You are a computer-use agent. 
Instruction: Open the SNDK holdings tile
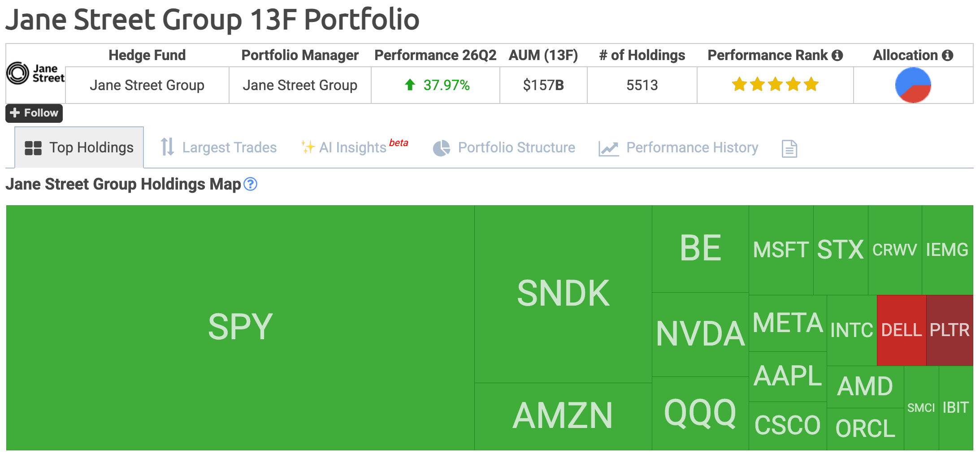pos(563,294)
